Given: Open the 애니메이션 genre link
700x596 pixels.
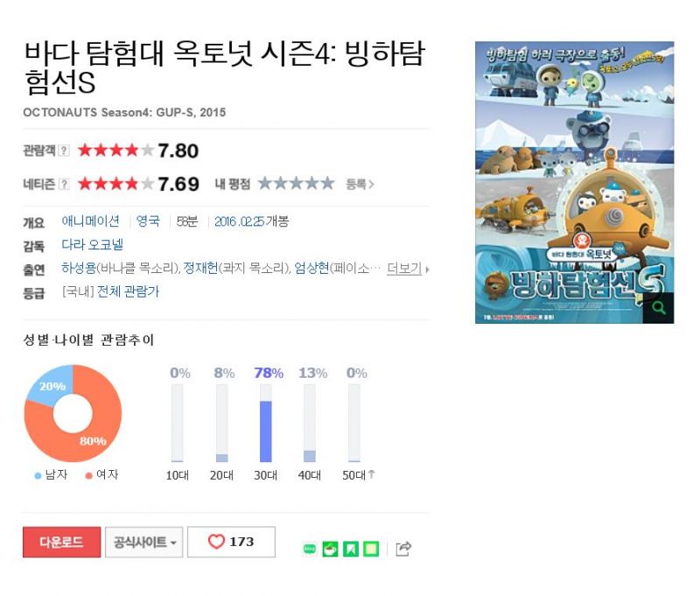Looking at the screenshot, I should (91, 221).
